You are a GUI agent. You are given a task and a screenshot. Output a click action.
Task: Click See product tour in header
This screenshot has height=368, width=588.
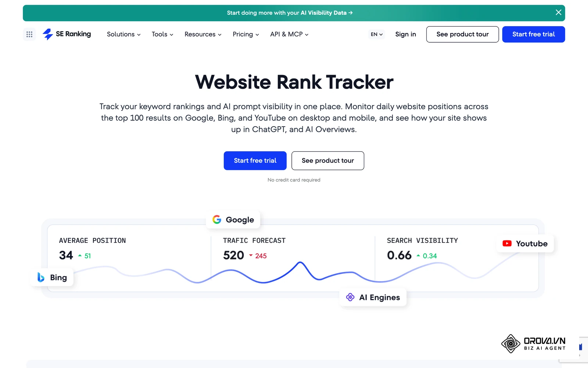(462, 34)
